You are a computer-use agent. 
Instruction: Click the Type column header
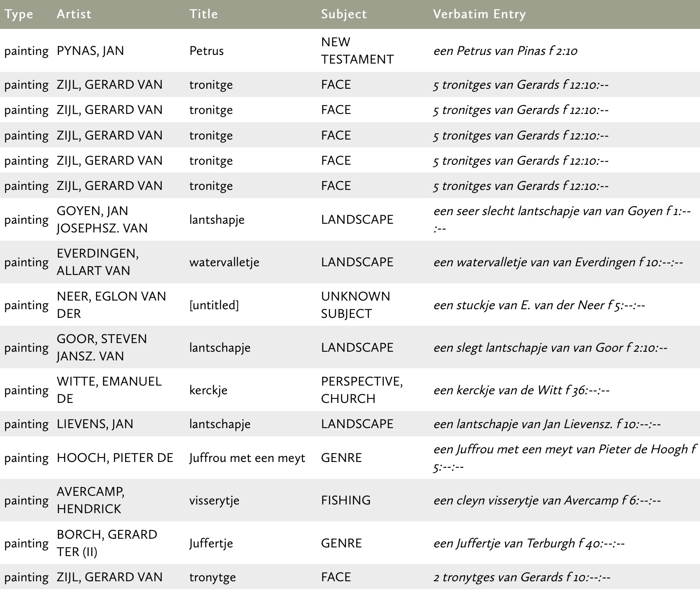coord(19,14)
